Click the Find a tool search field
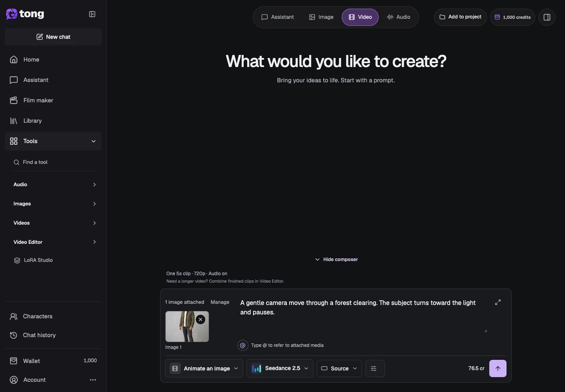The image size is (565, 392). coord(55,162)
